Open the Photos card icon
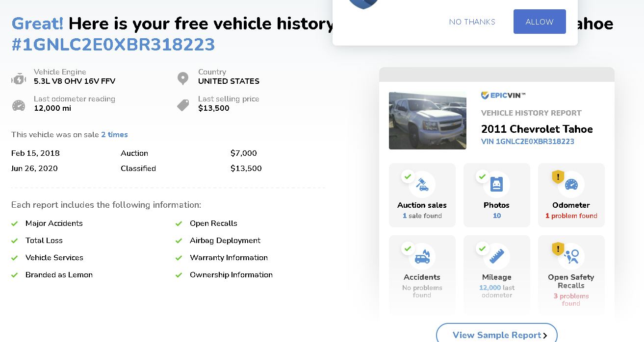This screenshot has height=342, width=644. [496, 184]
